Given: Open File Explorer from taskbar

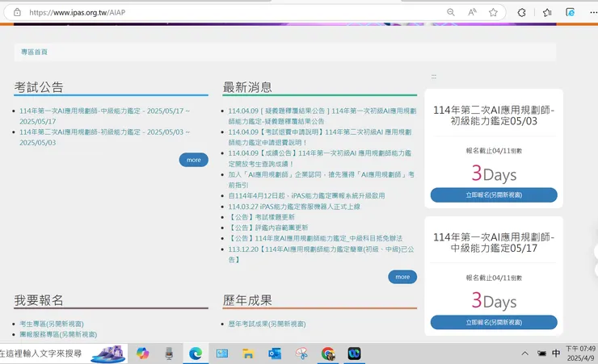Looking at the screenshot, I should 248,354.
